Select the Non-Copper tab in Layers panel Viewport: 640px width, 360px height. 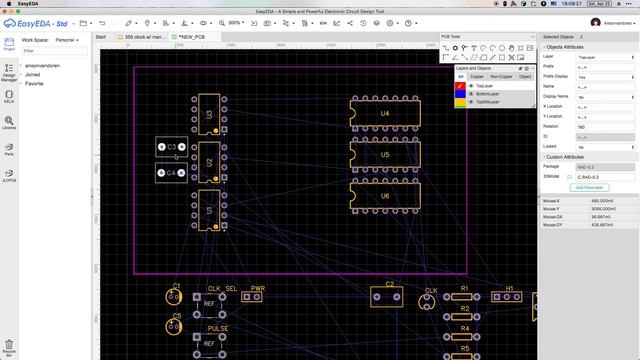[501, 77]
